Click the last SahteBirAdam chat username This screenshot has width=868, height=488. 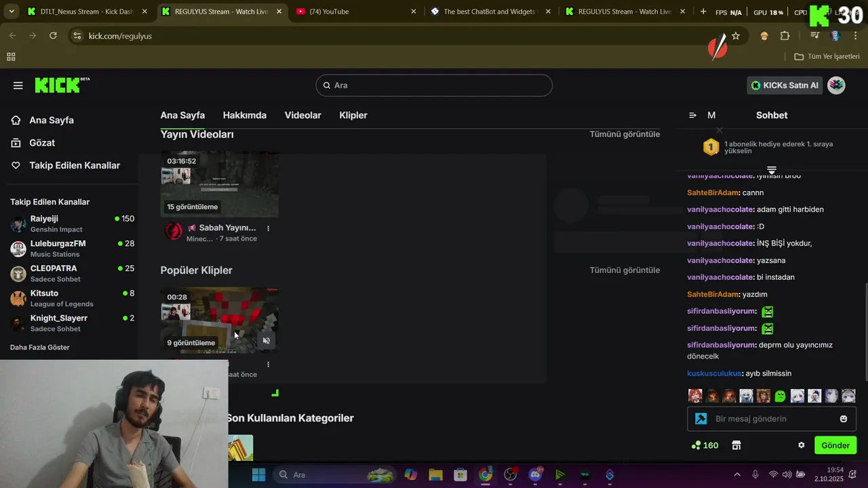click(713, 294)
